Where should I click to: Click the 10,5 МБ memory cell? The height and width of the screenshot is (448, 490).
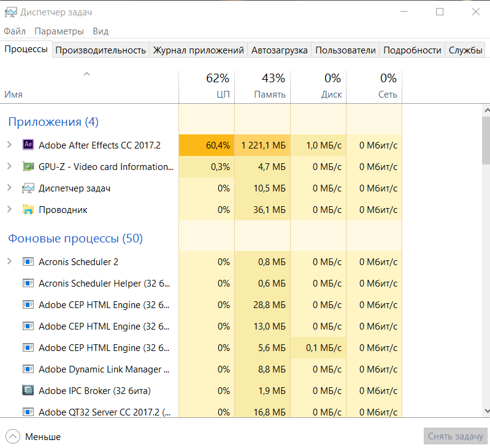point(262,188)
